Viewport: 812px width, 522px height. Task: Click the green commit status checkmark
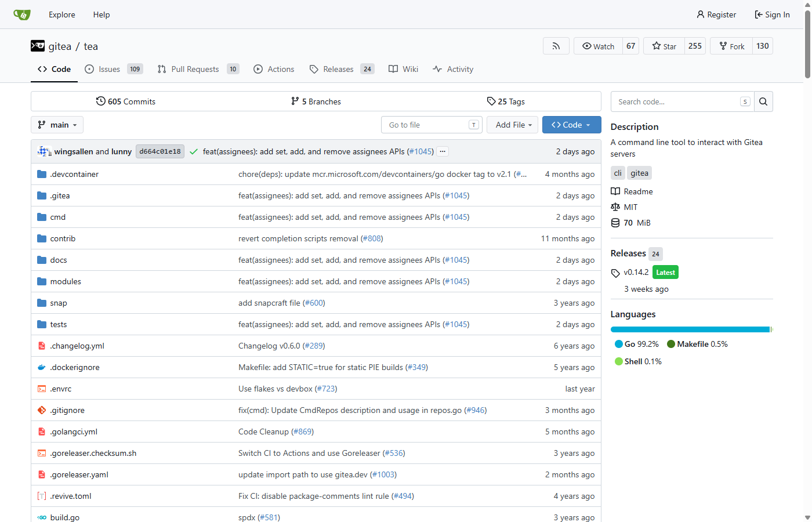click(x=194, y=151)
